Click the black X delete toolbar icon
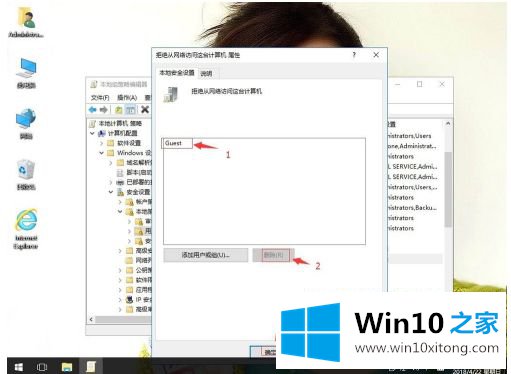511x374 pixels. [145, 109]
